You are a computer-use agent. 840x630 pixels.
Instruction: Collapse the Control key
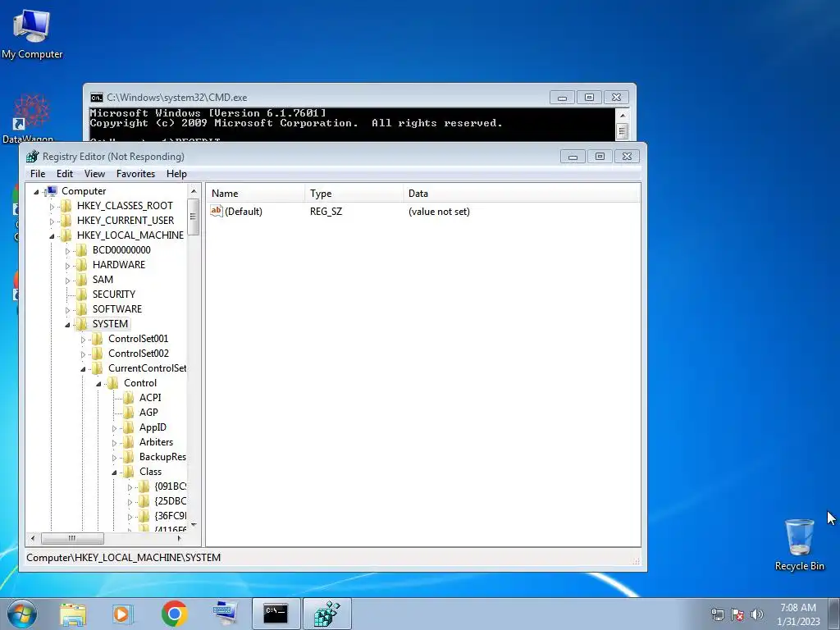98,384
